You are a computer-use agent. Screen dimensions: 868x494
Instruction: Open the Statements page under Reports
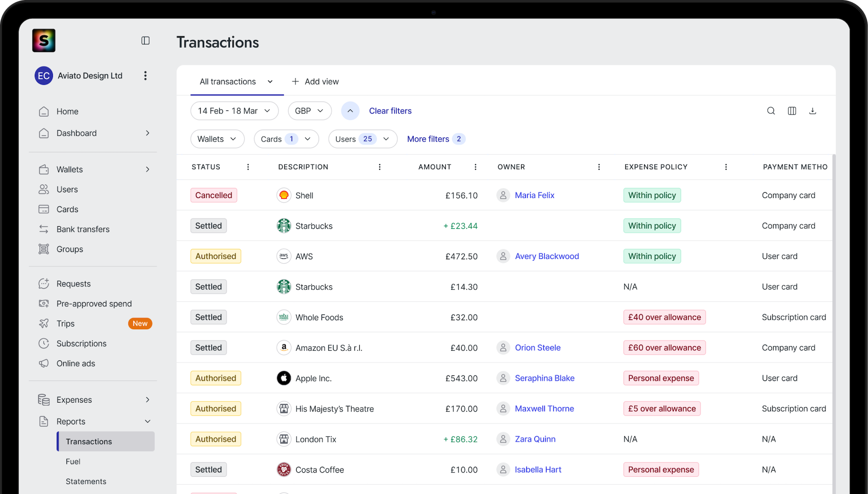pyautogui.click(x=86, y=481)
